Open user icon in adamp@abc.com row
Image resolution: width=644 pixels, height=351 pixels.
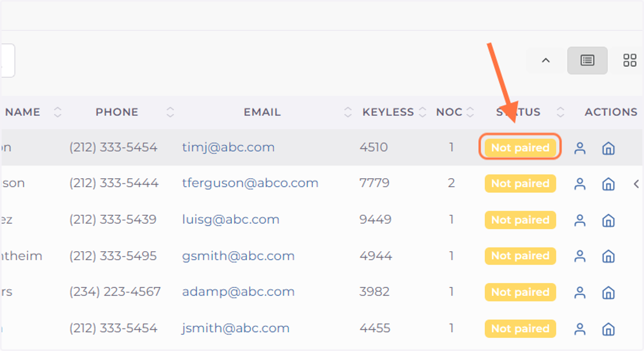coord(580,292)
